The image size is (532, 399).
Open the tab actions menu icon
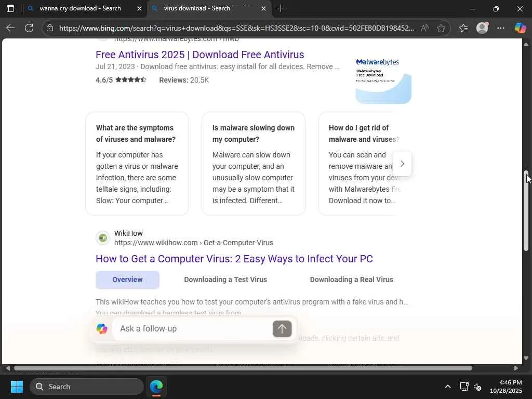tap(10, 8)
